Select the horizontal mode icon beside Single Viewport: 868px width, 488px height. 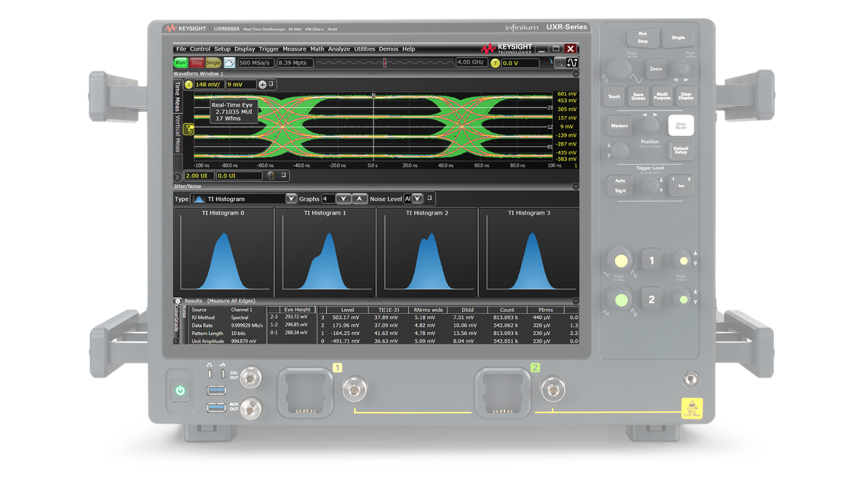[x=228, y=62]
